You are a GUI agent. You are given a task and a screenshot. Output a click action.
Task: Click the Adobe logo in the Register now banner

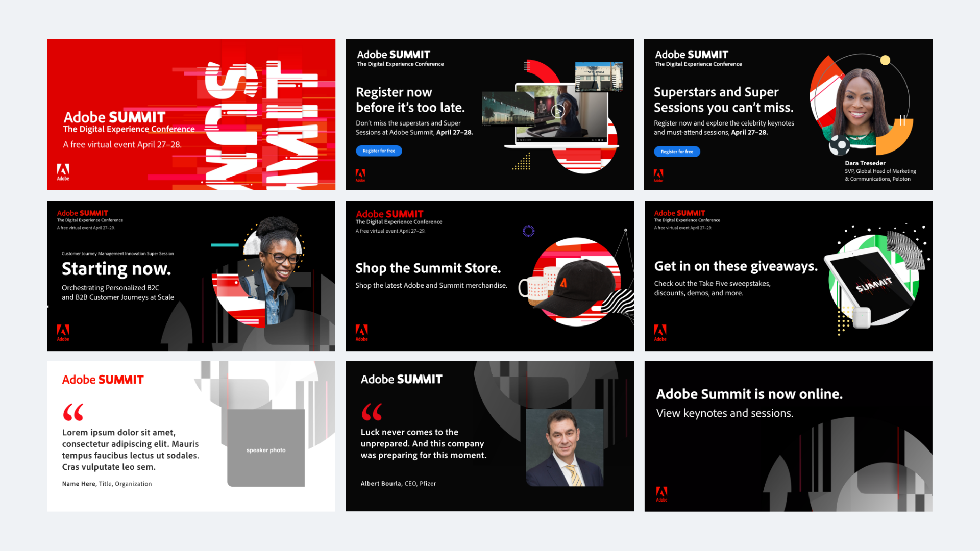coord(360,175)
